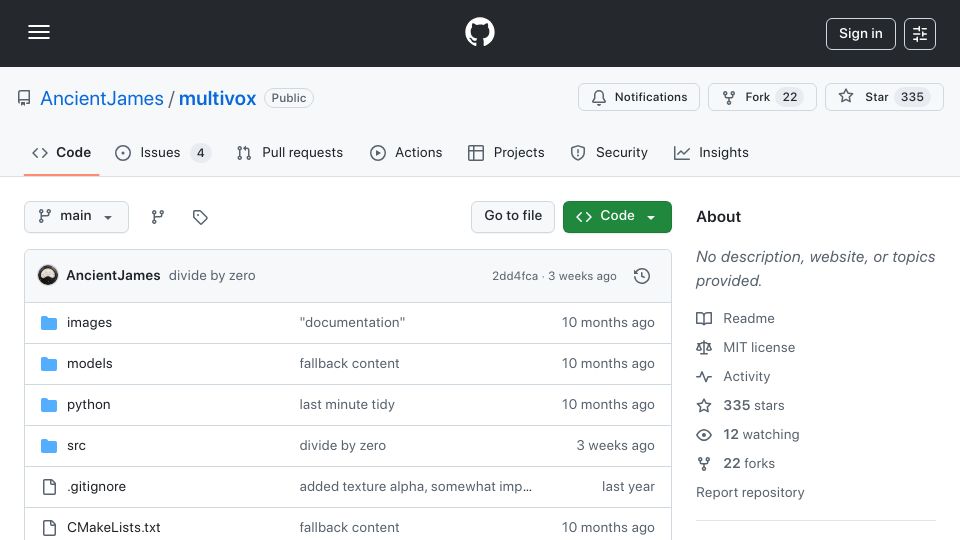Click the CMakeLists.txt file icon

pos(49,528)
